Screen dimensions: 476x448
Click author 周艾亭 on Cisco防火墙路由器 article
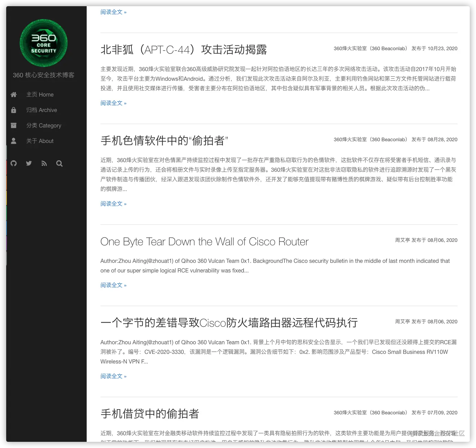pos(402,322)
